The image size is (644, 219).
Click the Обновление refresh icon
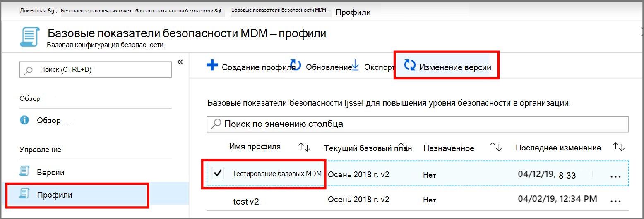point(296,64)
